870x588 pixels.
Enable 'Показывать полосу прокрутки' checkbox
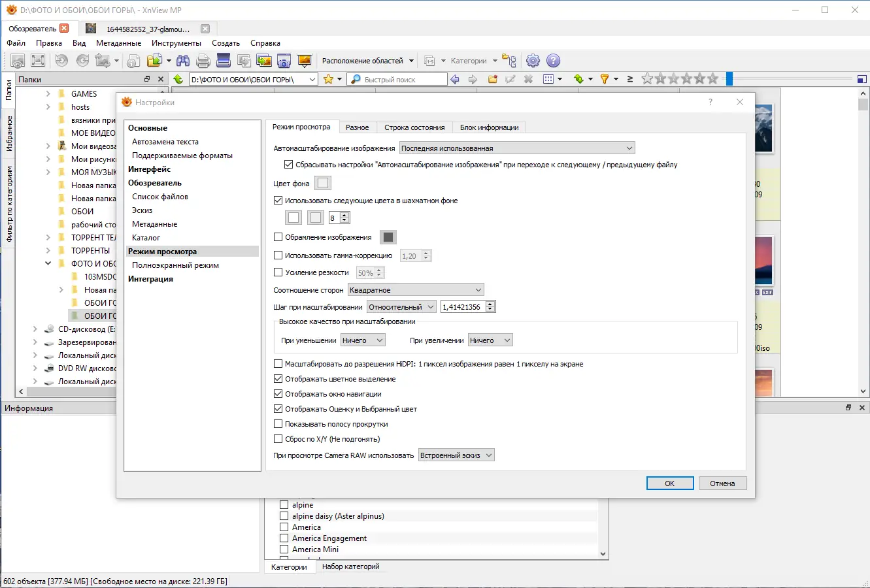pyautogui.click(x=278, y=424)
